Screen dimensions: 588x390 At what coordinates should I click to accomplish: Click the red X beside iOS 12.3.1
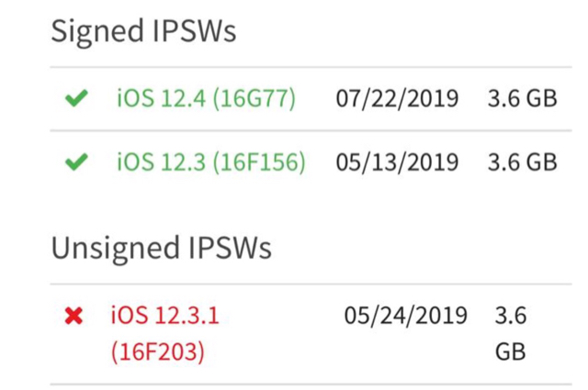pos(73,317)
